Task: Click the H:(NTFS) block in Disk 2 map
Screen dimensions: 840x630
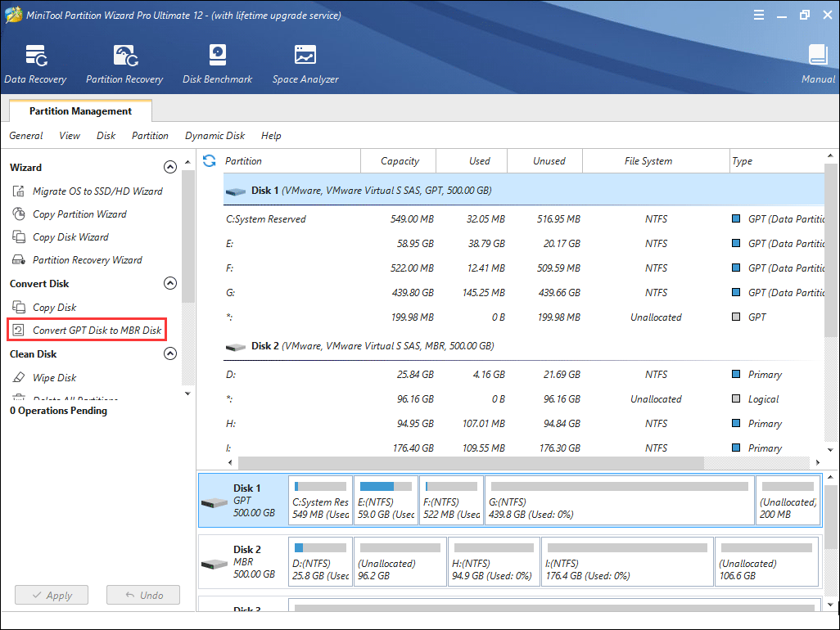Action: point(494,562)
